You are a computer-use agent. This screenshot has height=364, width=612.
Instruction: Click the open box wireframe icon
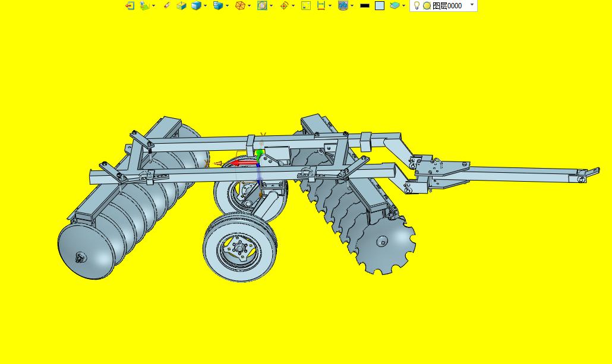click(181, 5)
